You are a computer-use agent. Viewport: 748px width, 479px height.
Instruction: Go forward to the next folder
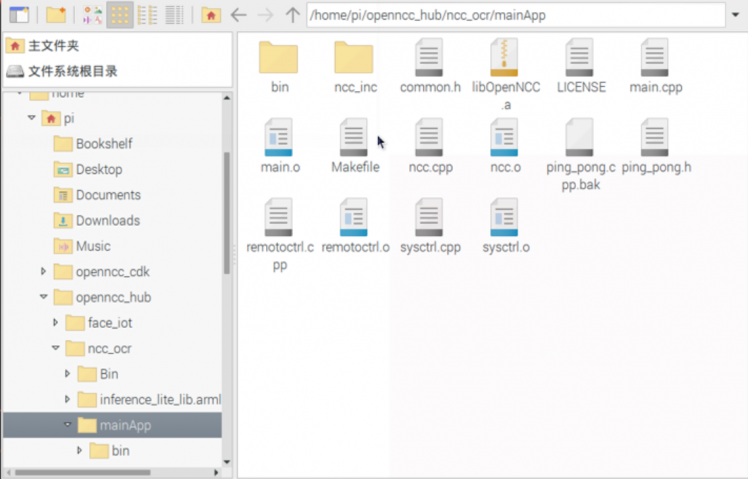(x=266, y=15)
